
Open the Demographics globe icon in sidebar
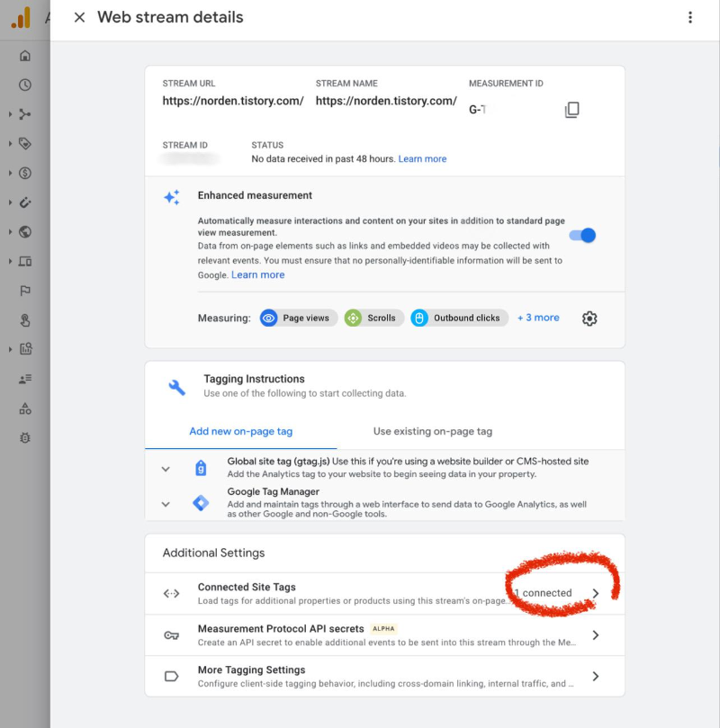coord(25,231)
